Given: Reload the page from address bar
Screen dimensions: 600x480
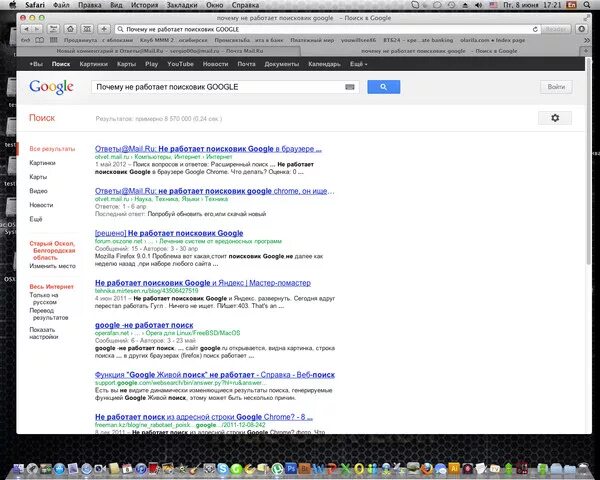Looking at the screenshot, I should (x=535, y=29).
